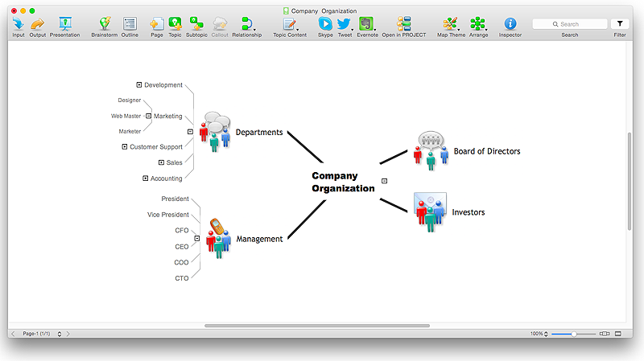Screen dimensions: 644x361
Task: Click the green window zoom button
Action: click(x=32, y=10)
